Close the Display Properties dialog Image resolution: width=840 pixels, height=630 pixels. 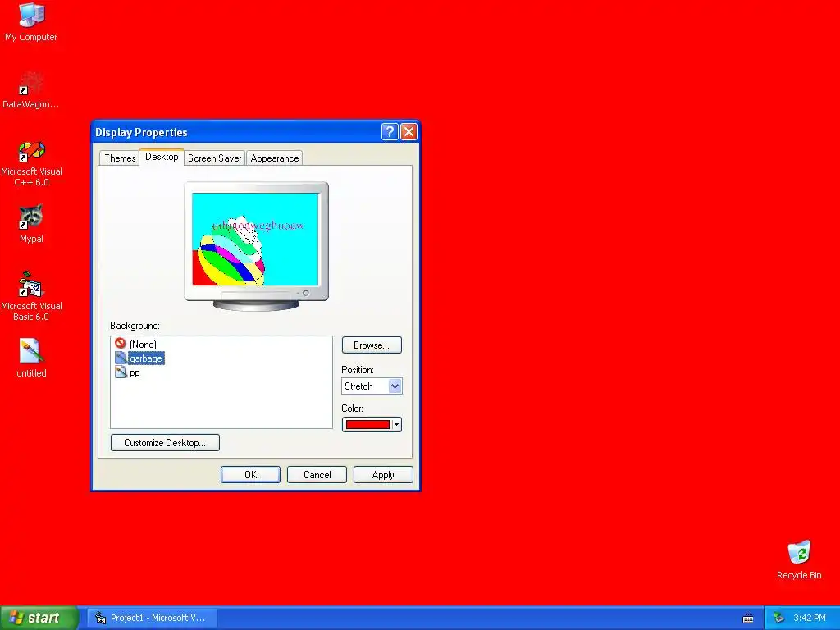409,131
